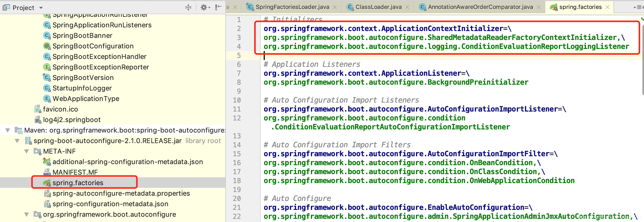Collapse org.springframework.boot.autoconfigure package
Image resolution: width=644 pixels, height=222 pixels.
[27, 214]
